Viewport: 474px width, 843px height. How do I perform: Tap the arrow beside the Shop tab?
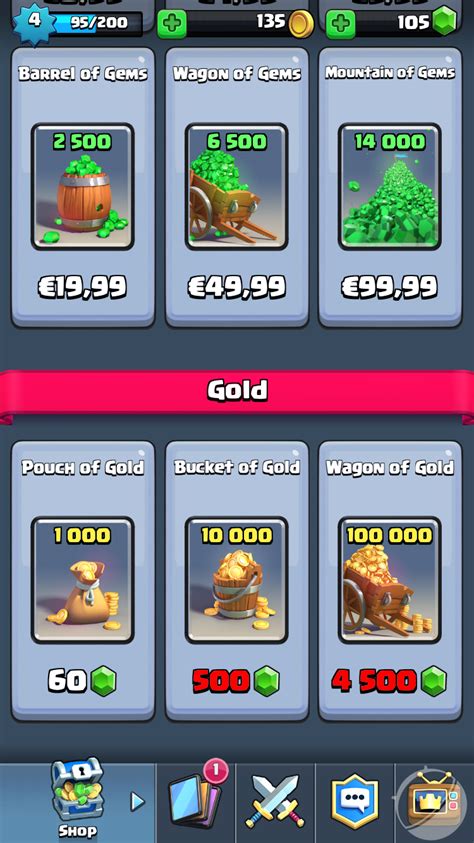pyautogui.click(x=138, y=802)
